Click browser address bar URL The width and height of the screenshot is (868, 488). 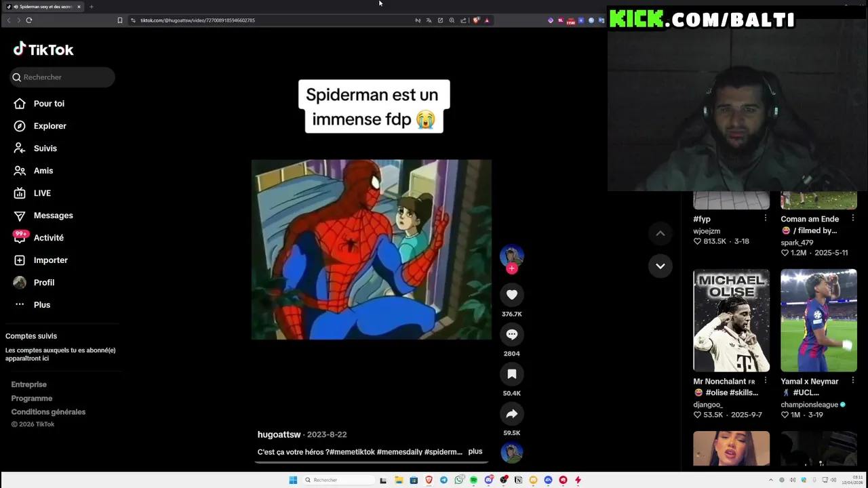(197, 20)
